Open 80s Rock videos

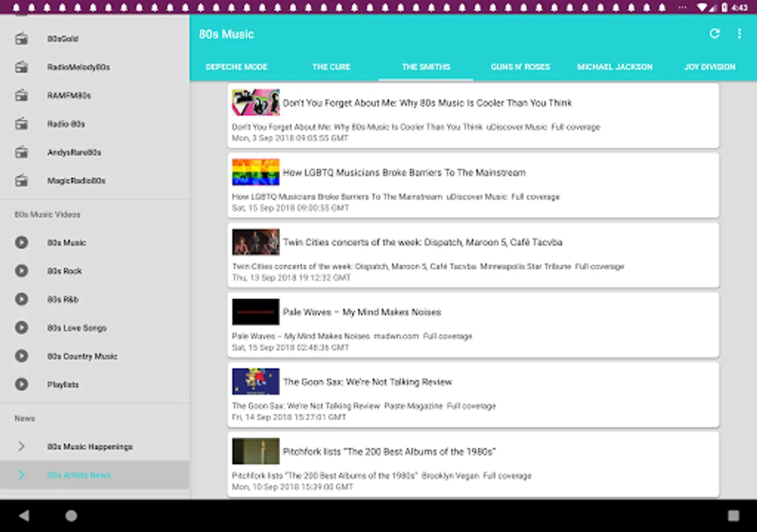[95, 271]
